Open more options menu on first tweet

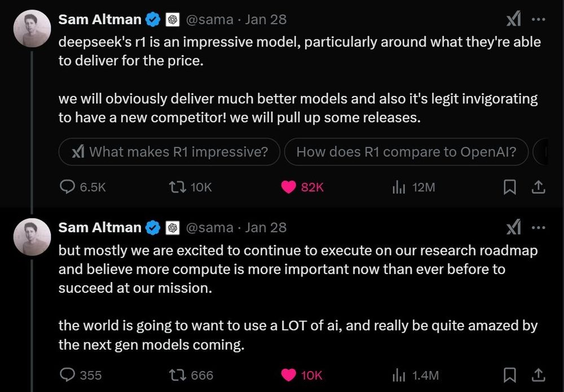click(538, 19)
